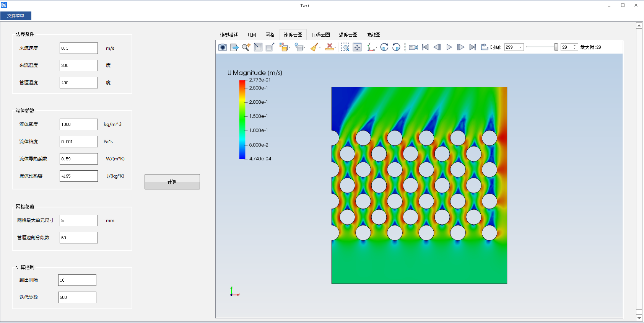Toggle loop playback icon
Image resolution: width=644 pixels, height=323 pixels.
[x=485, y=47]
